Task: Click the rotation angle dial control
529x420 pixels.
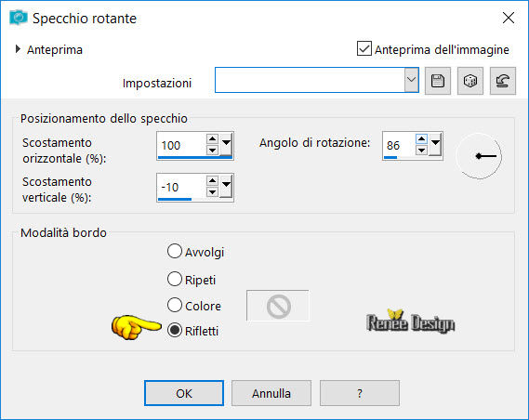Action: pos(479,156)
